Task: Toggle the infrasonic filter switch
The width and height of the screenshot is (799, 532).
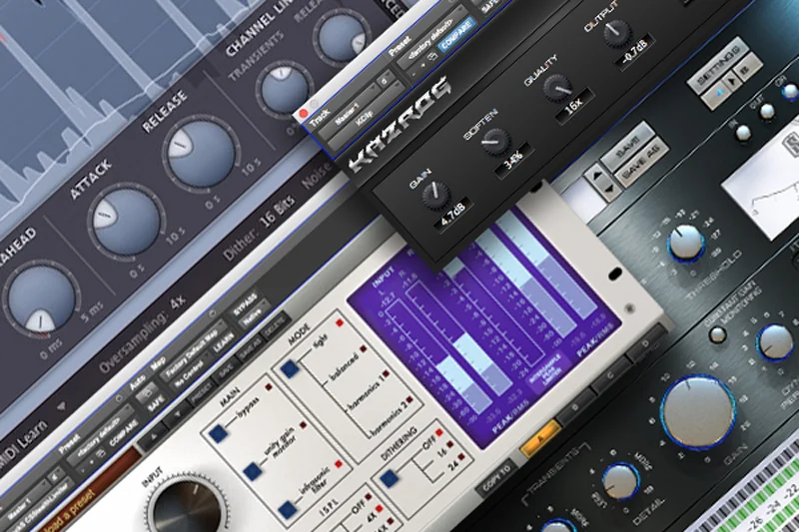Action: tap(288, 509)
